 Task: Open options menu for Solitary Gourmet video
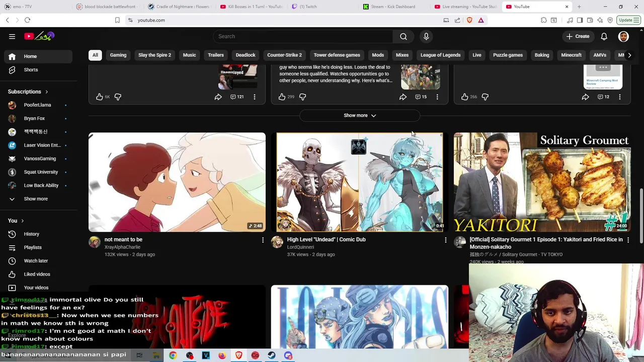click(628, 240)
